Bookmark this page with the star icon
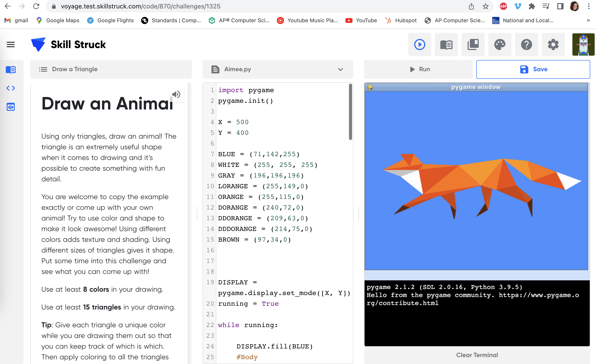Image resolution: width=596 pixels, height=364 pixels. [x=485, y=6]
